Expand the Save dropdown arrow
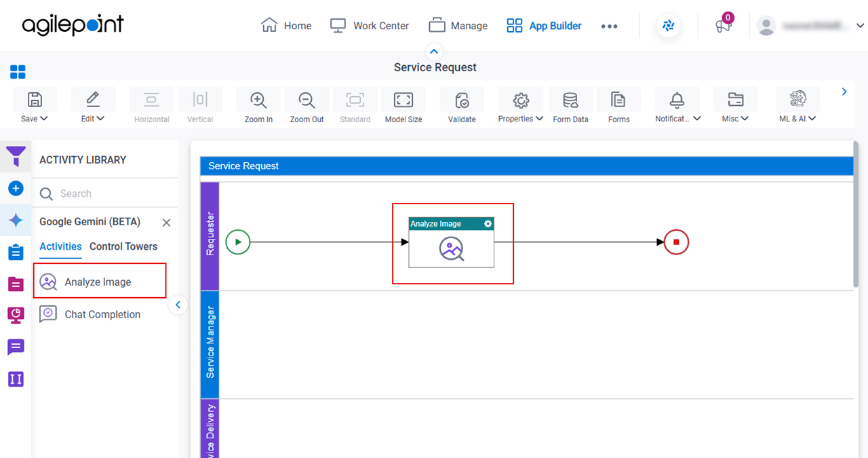Image resolution: width=868 pixels, height=458 pixels. click(x=45, y=119)
